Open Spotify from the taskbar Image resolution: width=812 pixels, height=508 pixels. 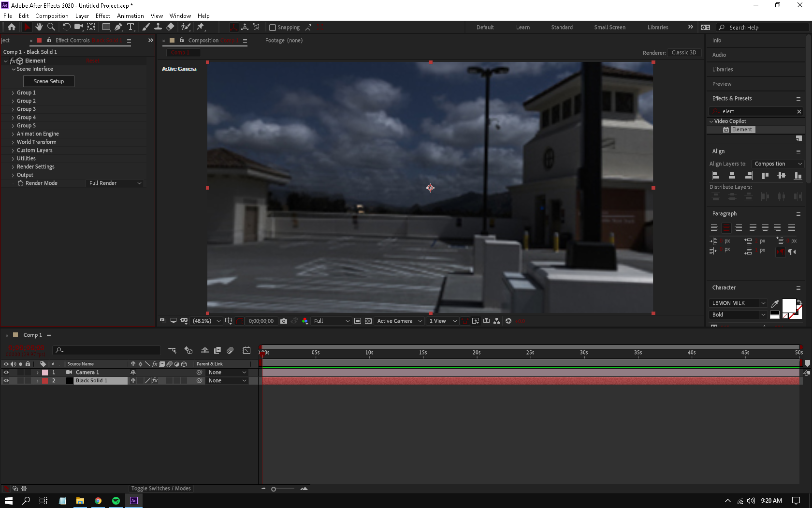[x=116, y=500]
